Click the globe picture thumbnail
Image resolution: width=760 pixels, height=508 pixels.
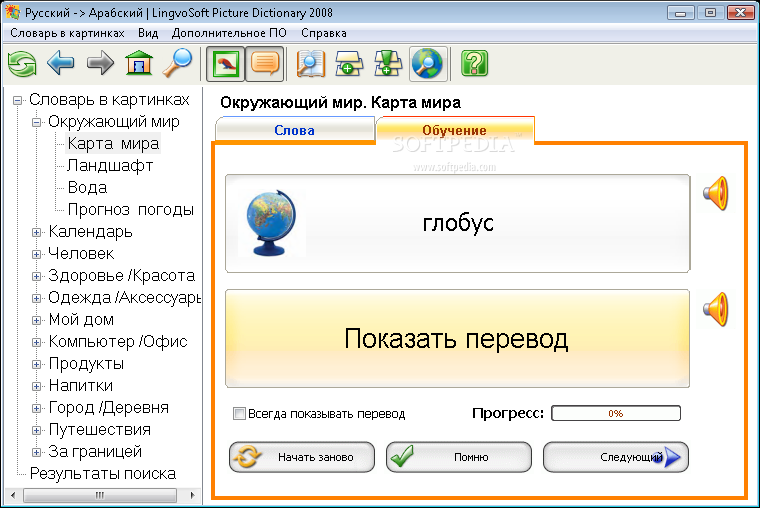(271, 223)
